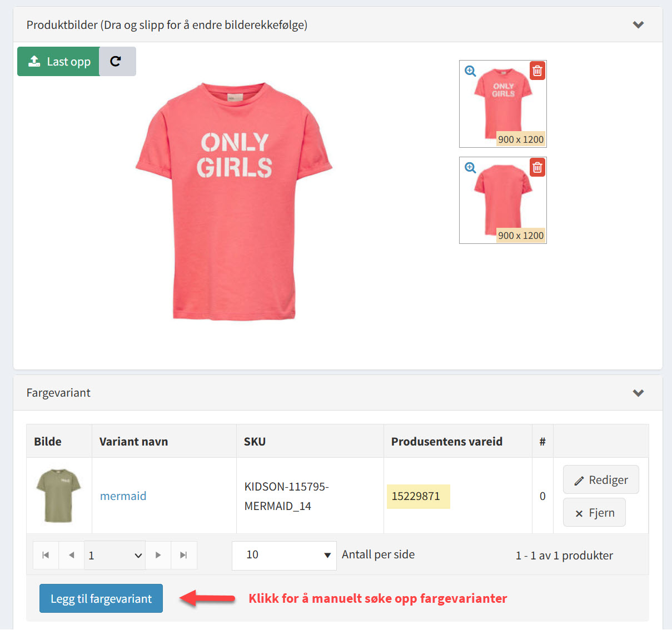Viewport: 672px width, 630px height.
Task: Click Fjern to remove mermaid variant
Action: point(594,513)
